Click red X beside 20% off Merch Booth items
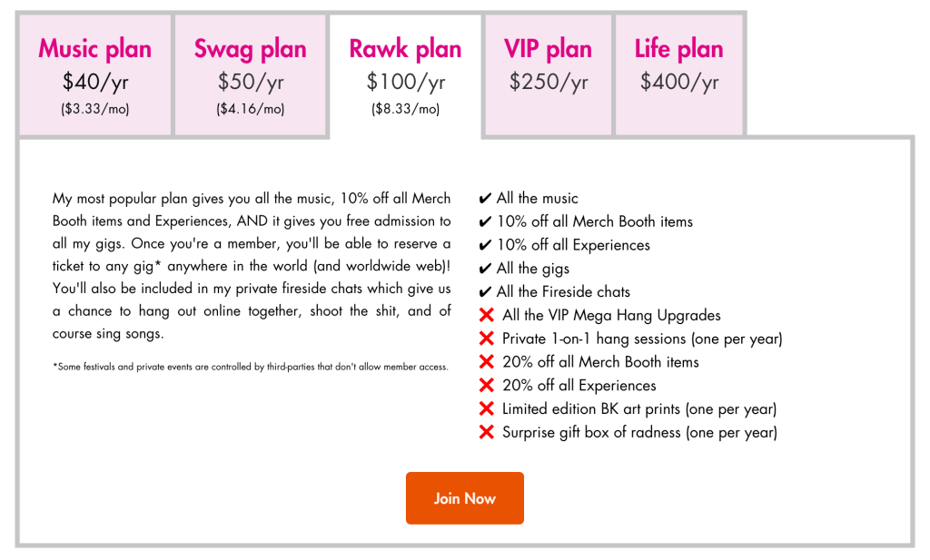 click(x=486, y=362)
